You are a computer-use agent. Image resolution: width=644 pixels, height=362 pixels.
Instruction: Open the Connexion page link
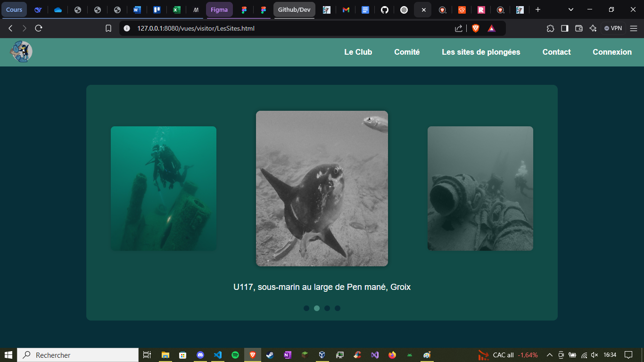(x=612, y=52)
